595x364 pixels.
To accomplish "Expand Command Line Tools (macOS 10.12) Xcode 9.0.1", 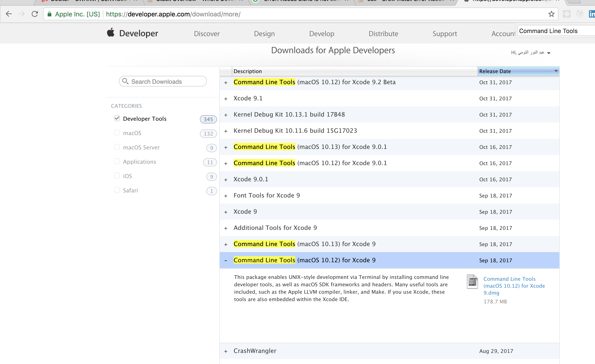I will point(226,164).
